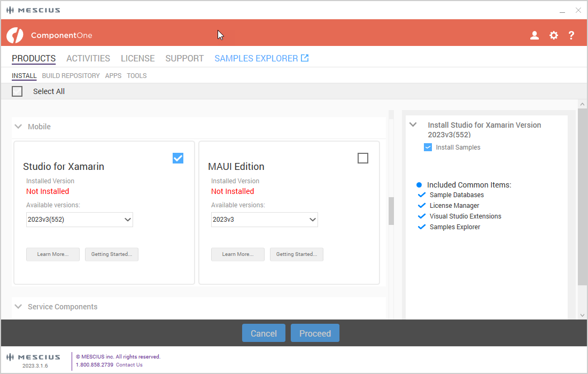Check the MAUI Edition checkbox
The height and width of the screenshot is (374, 588).
pos(363,158)
